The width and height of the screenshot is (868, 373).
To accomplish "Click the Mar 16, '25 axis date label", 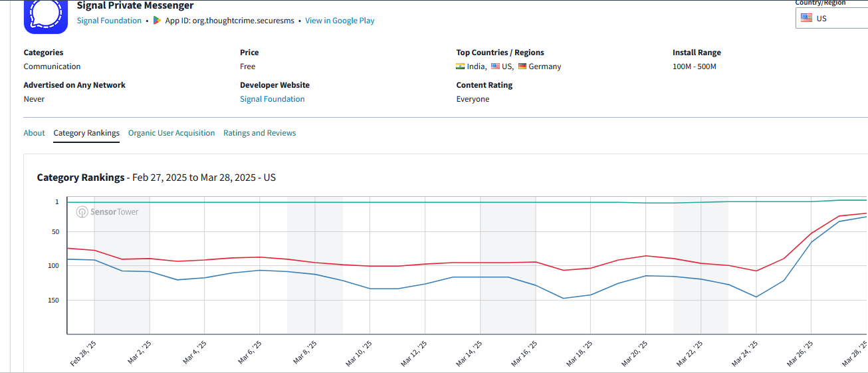I will coord(524,354).
